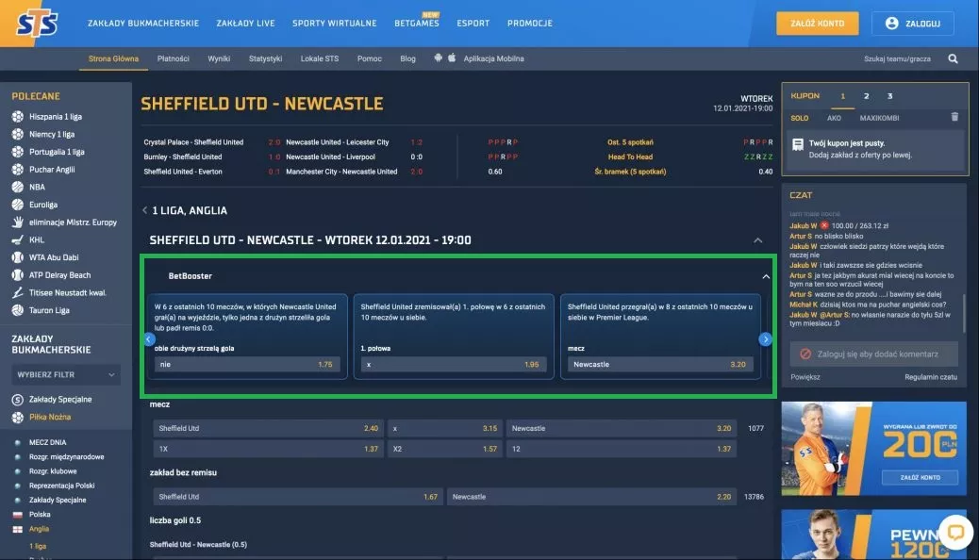Viewport: 979px width, 560px height.
Task: Click the search magnifier icon
Action: coord(953,58)
